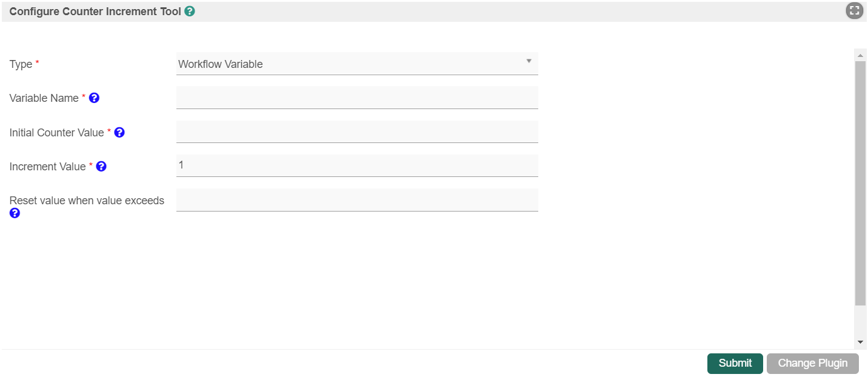Image resolution: width=868 pixels, height=377 pixels.
Task: Click the vertical scrollbar thumb
Action: pos(860,182)
